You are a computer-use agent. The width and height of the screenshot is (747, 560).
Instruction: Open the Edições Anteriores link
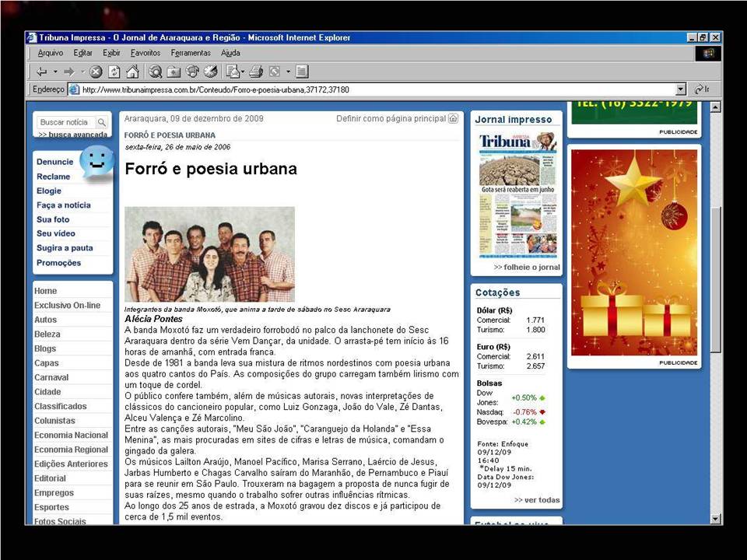71,464
